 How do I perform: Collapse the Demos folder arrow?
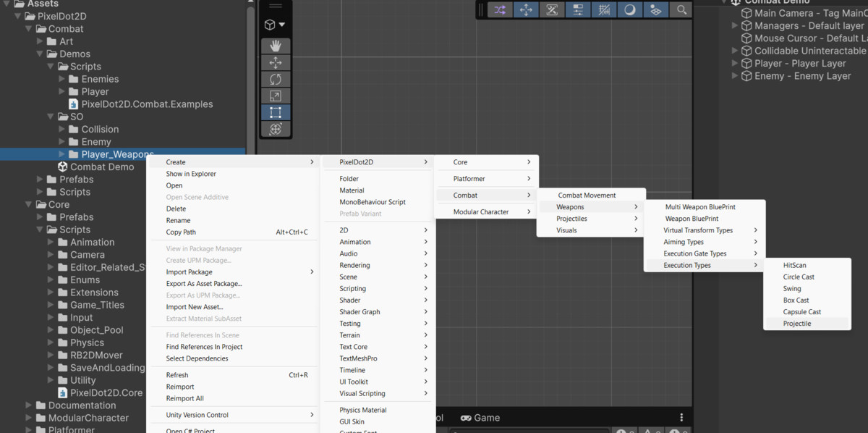(x=41, y=54)
